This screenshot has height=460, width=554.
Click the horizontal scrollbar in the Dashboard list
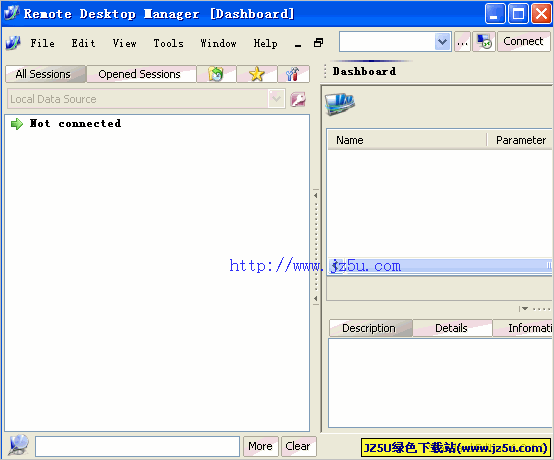click(x=440, y=266)
